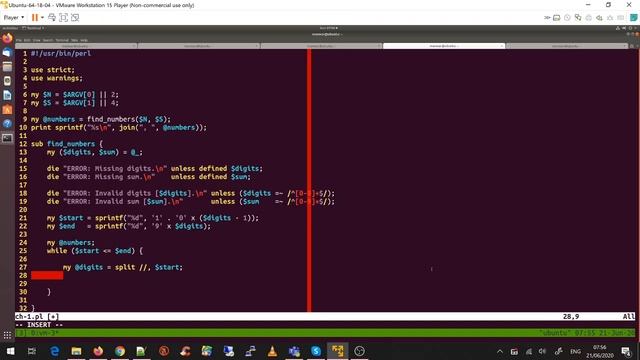Open Ubuntu Software from the dock
640x360 pixels.
[7, 109]
